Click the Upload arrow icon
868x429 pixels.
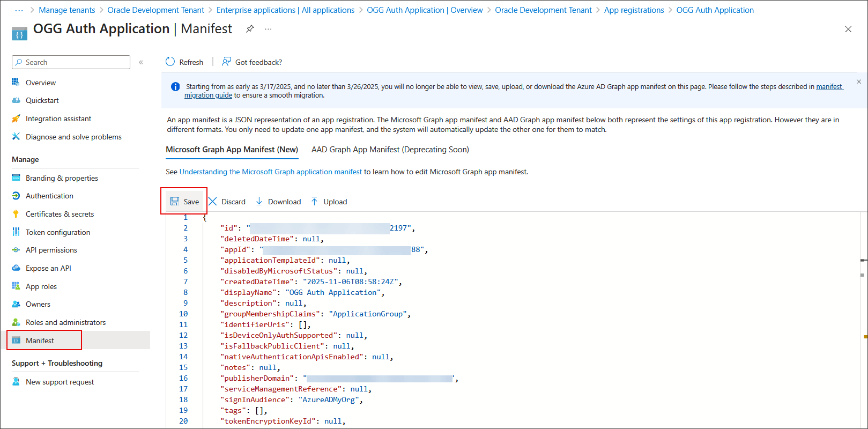click(x=314, y=201)
